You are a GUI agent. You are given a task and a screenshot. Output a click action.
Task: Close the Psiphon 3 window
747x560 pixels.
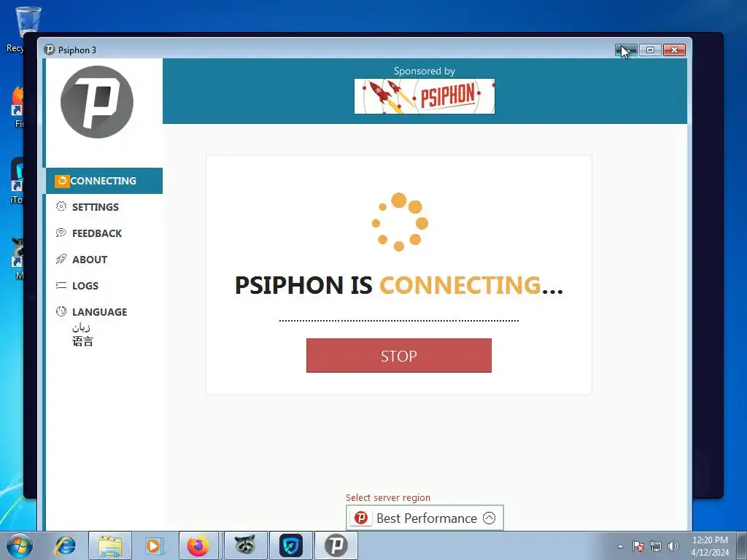(x=674, y=50)
